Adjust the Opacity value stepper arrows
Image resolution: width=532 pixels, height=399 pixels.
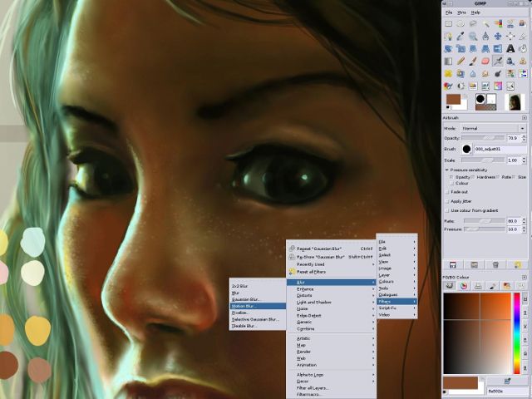click(524, 138)
